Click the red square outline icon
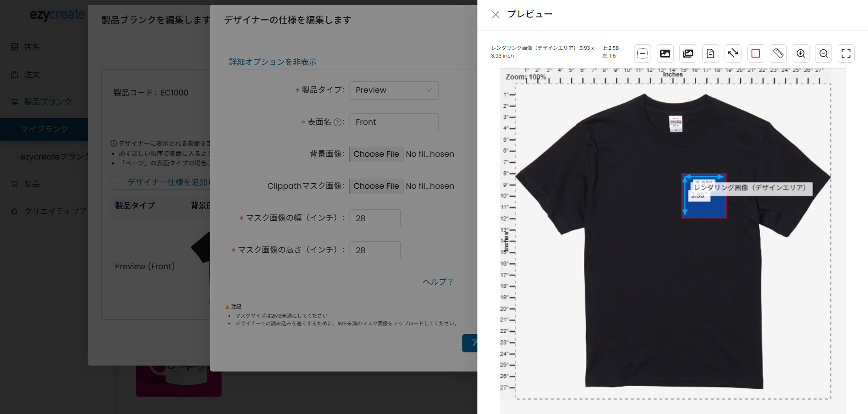This screenshot has width=868, height=414. [x=755, y=53]
